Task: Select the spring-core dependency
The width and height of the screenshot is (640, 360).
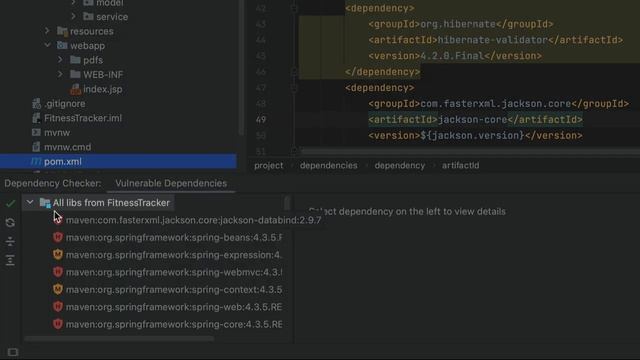Action: coord(174,324)
